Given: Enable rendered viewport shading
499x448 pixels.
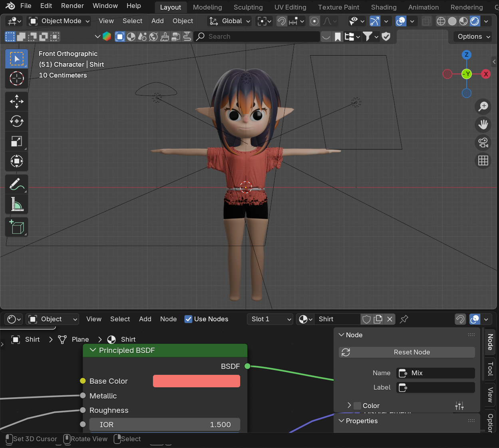Looking at the screenshot, I should pos(475,21).
